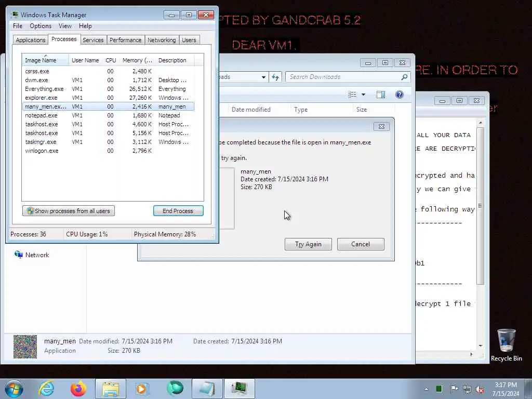Open Task Manager Help menu
Viewport: 532px width, 399px height.
pyautogui.click(x=85, y=26)
